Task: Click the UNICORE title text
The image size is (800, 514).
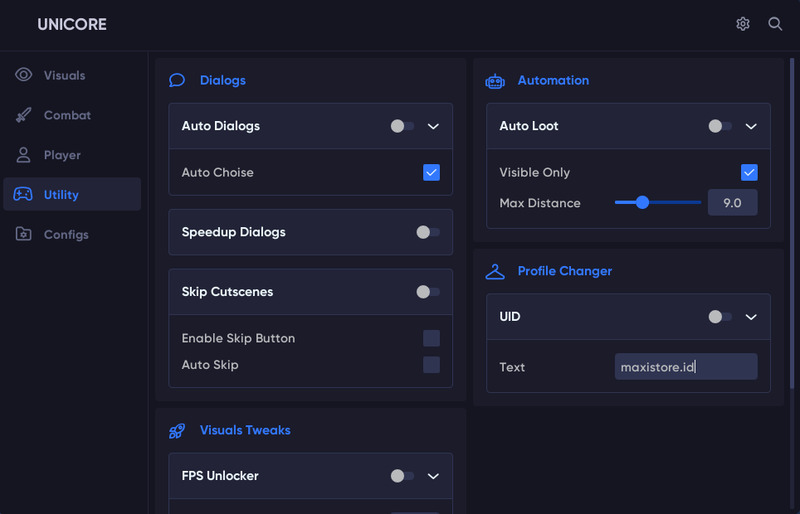Action: [x=72, y=24]
